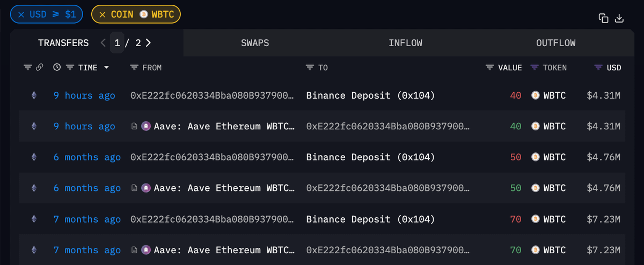Click the Aave logo in second row
Image resolution: width=644 pixels, height=265 pixels.
point(145,127)
